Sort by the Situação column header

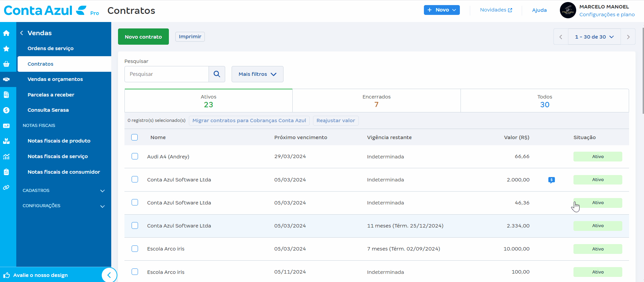tap(584, 137)
